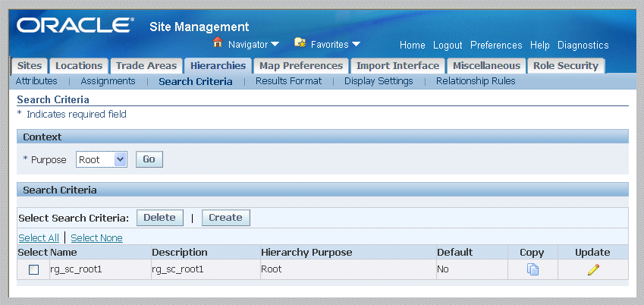Open the Purpose dropdown showing Root
The image size is (644, 305).
102,159
